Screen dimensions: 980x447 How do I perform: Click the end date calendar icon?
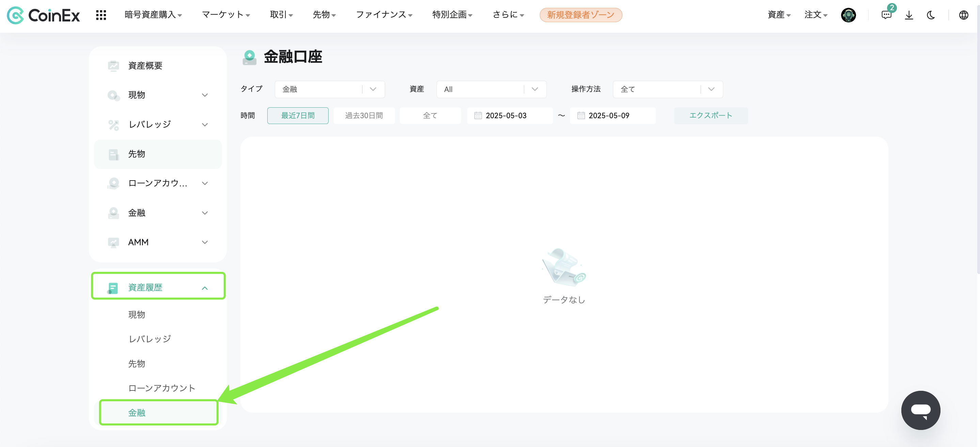[581, 115]
